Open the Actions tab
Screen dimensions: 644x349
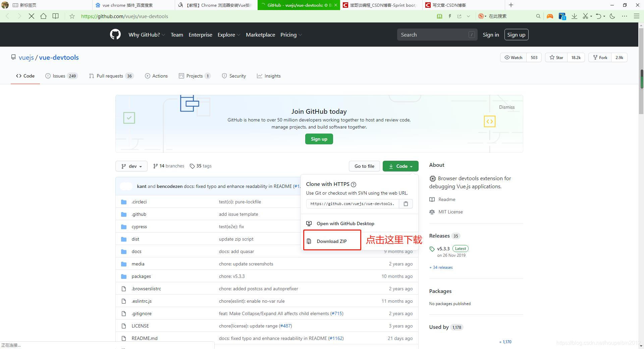coord(156,76)
